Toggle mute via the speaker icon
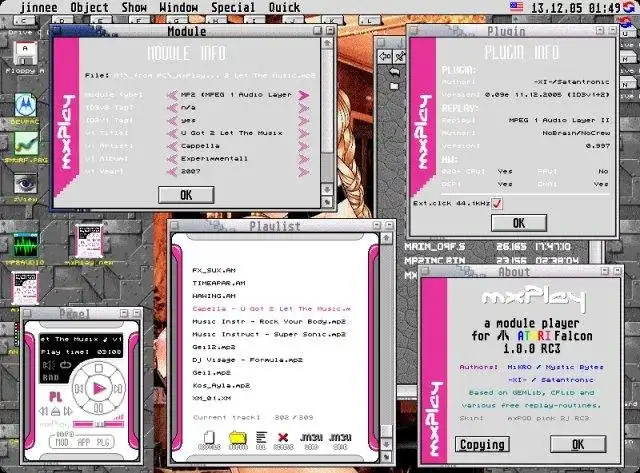The image size is (640, 473). point(49,365)
